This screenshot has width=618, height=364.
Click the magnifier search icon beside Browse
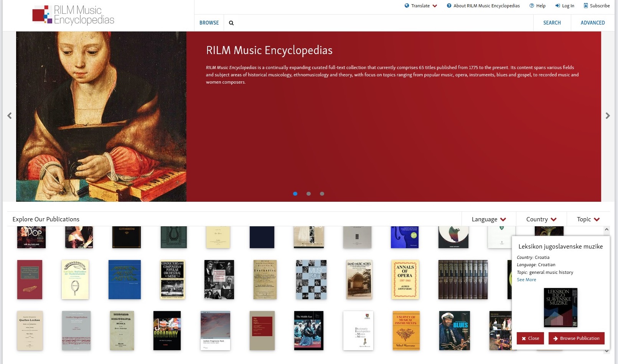point(231,23)
